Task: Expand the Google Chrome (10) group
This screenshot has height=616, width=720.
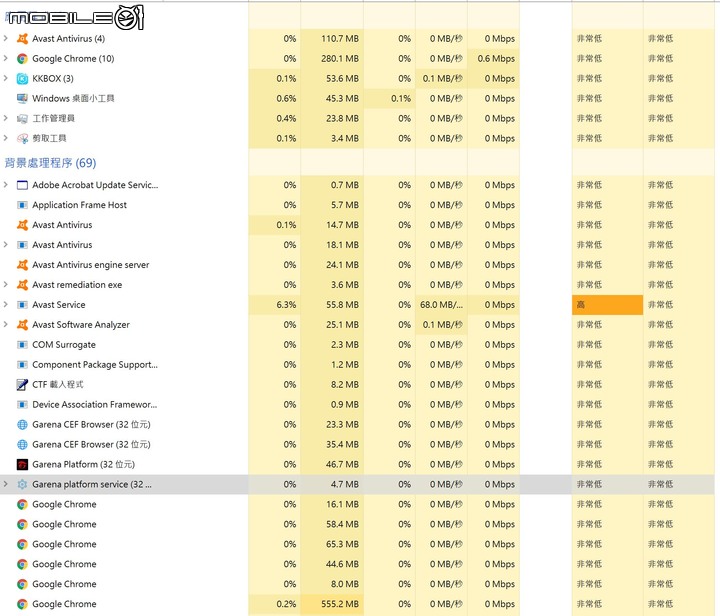Action: click(6, 58)
